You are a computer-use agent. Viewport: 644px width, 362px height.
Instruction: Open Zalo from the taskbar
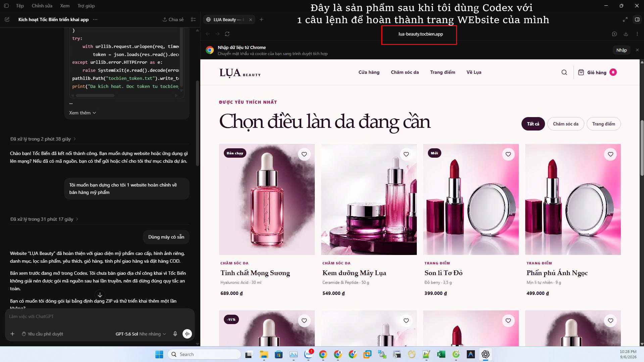point(308,354)
